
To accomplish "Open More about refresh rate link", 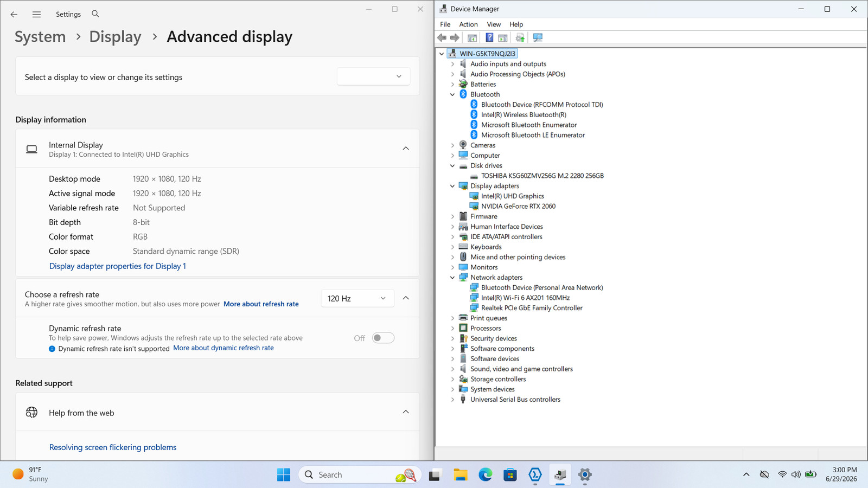I will (261, 304).
